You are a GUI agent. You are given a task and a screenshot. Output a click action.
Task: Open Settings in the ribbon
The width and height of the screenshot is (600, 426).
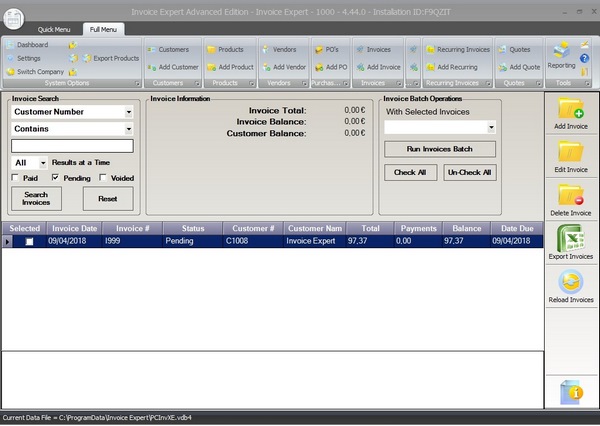point(24,58)
